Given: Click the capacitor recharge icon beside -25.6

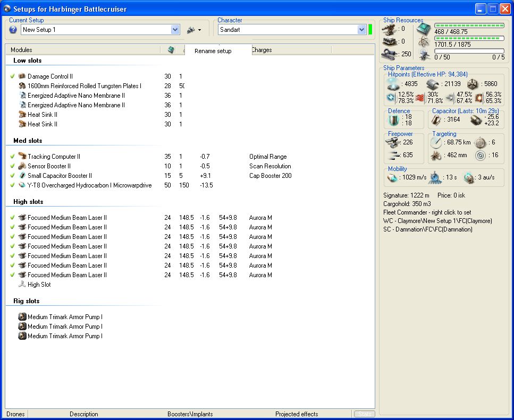Looking at the screenshot, I should [x=476, y=120].
